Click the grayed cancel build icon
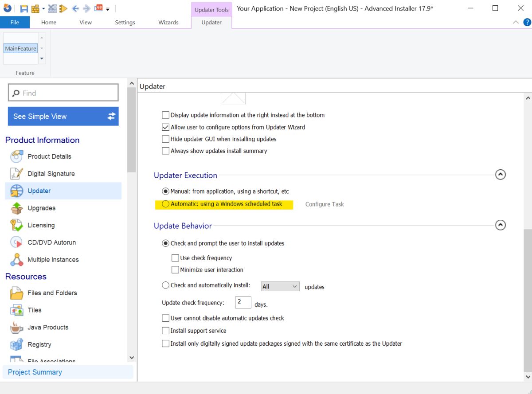This screenshot has width=532, height=394. click(52, 8)
